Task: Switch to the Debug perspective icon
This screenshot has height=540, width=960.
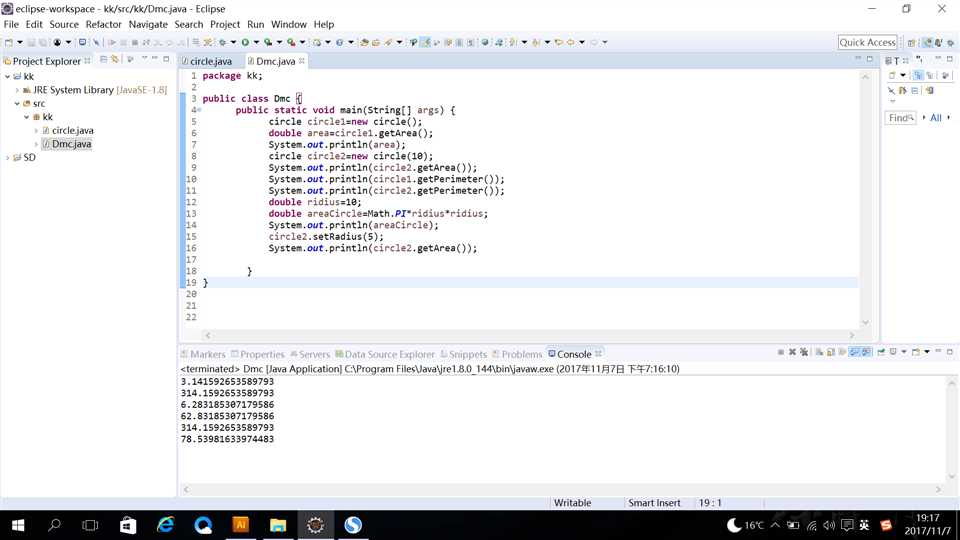Action: click(x=950, y=43)
